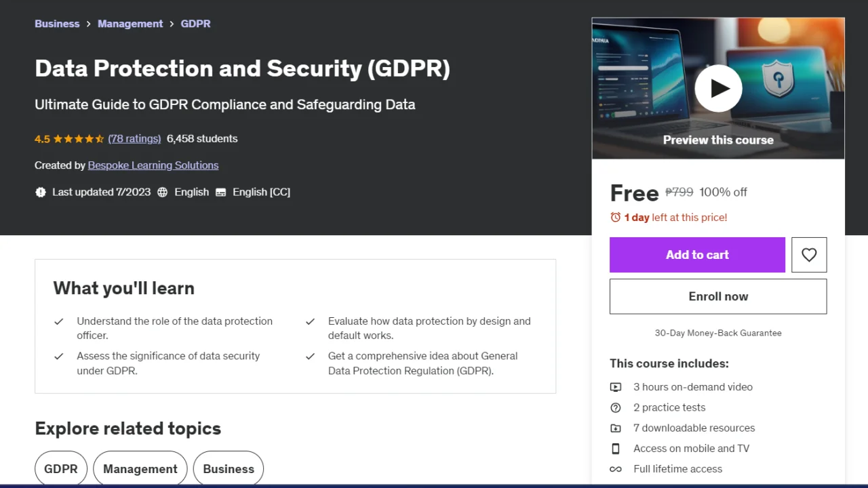Click the rating stars
868x488 pixels.
79,138
